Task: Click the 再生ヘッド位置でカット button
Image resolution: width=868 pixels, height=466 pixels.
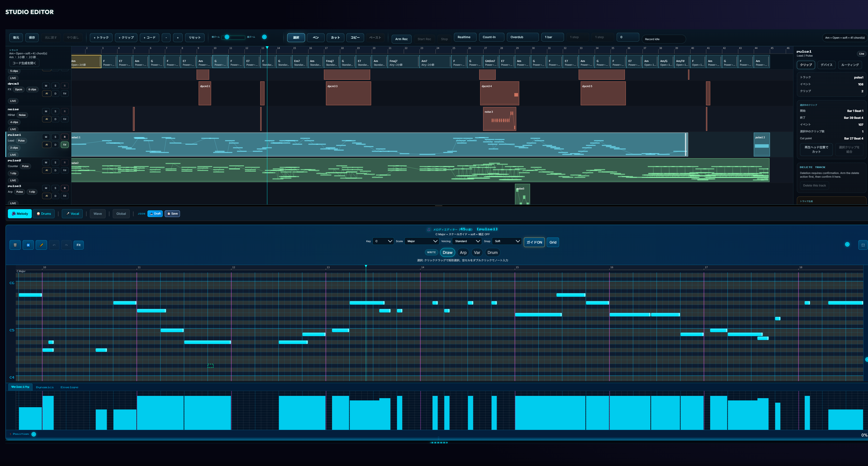Action: (x=816, y=150)
